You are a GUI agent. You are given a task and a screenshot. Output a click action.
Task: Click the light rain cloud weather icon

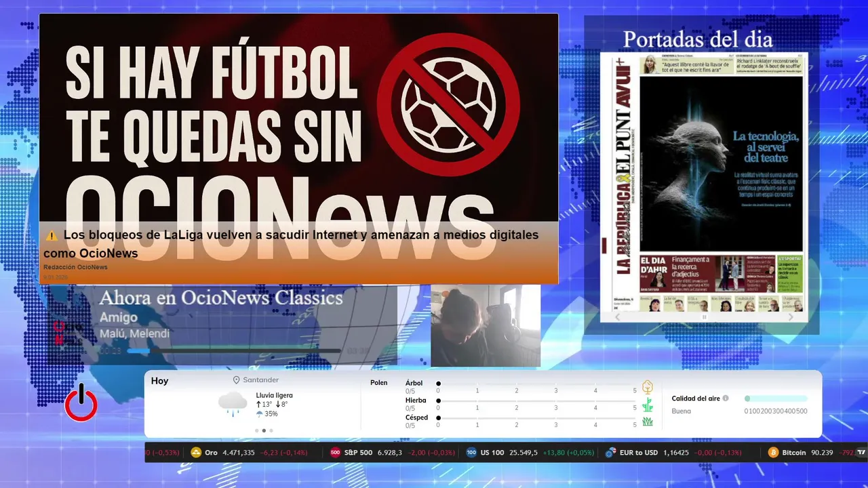[233, 404]
